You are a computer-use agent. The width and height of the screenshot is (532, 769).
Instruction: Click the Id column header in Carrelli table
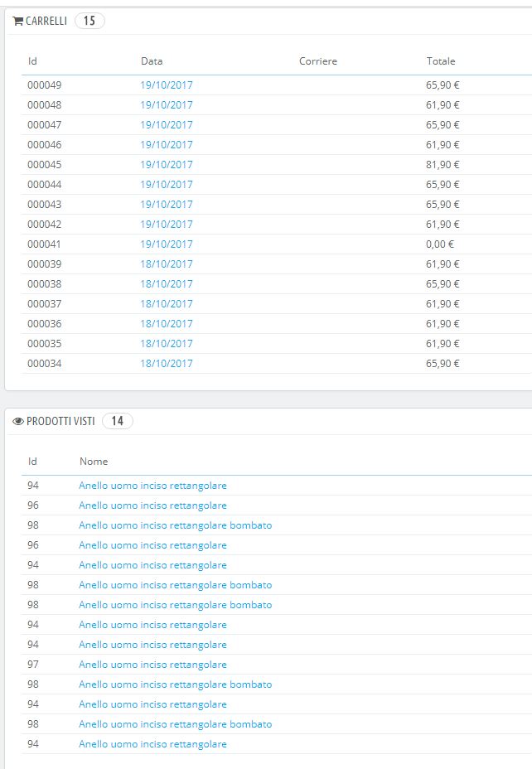(32, 61)
